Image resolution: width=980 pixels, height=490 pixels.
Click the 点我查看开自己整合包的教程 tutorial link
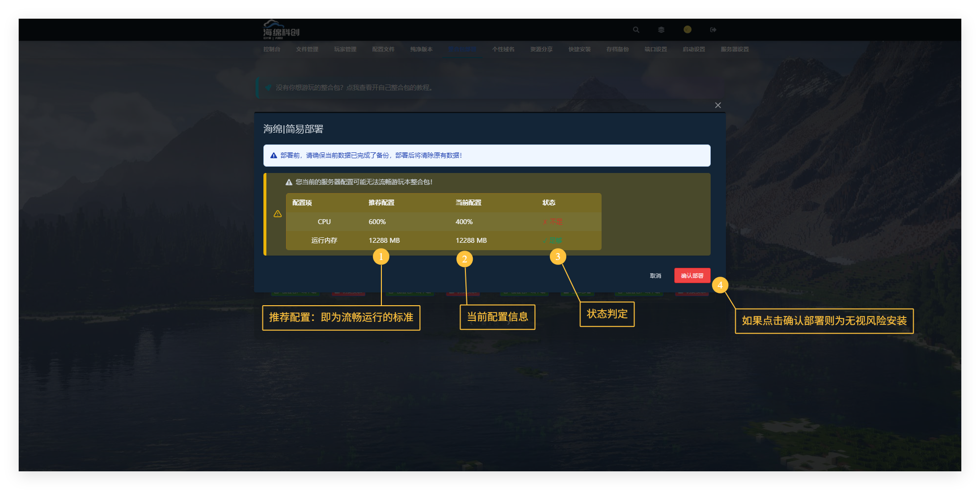(x=389, y=87)
